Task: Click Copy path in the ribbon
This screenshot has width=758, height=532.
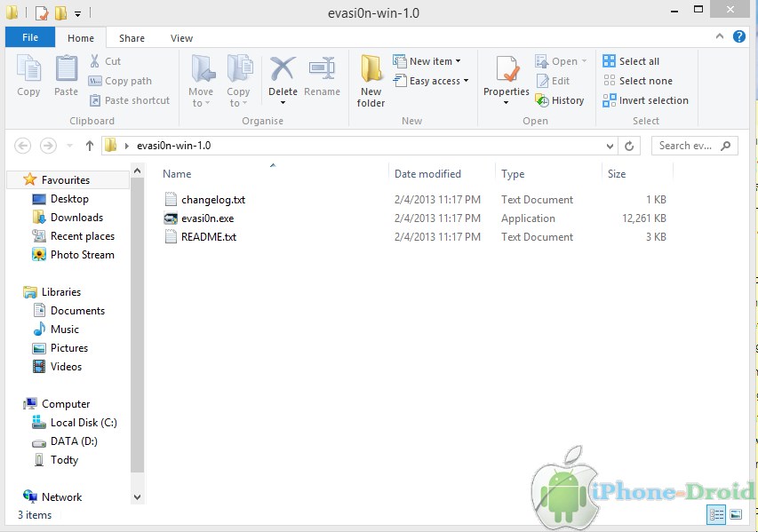Action: pos(120,81)
